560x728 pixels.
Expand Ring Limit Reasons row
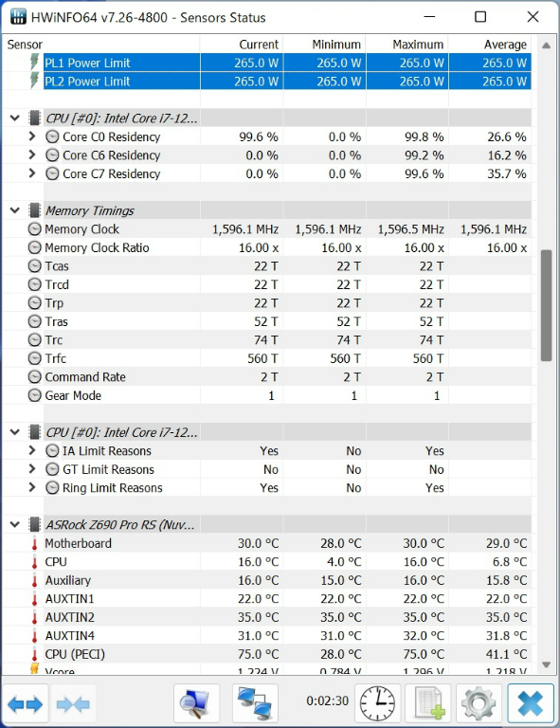[x=31, y=487]
